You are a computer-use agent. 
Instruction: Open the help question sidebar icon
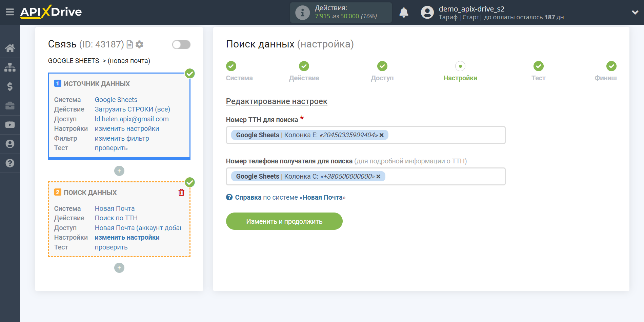10,163
